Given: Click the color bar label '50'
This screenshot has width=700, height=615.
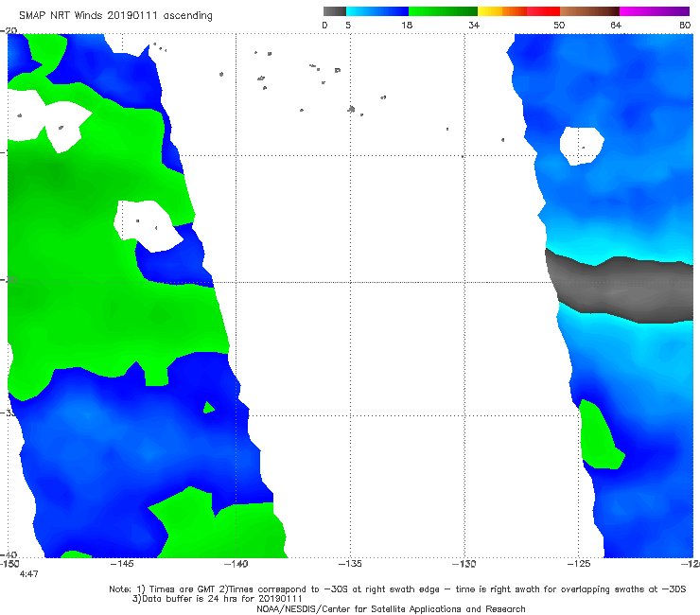Looking at the screenshot, I should [x=559, y=25].
